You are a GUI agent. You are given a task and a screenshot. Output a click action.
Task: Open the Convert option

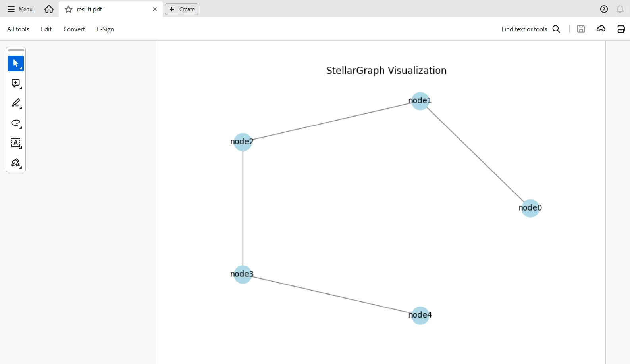74,29
